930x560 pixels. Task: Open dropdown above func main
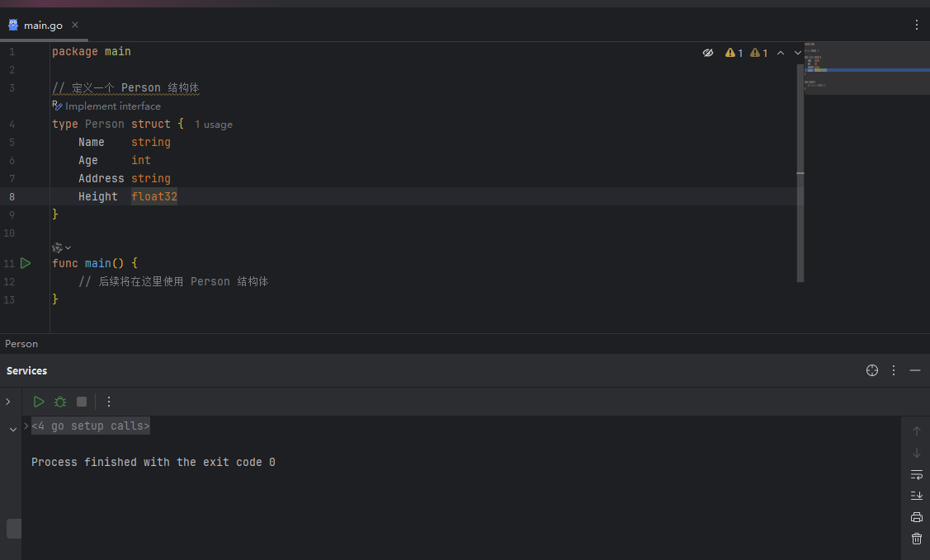pos(62,247)
